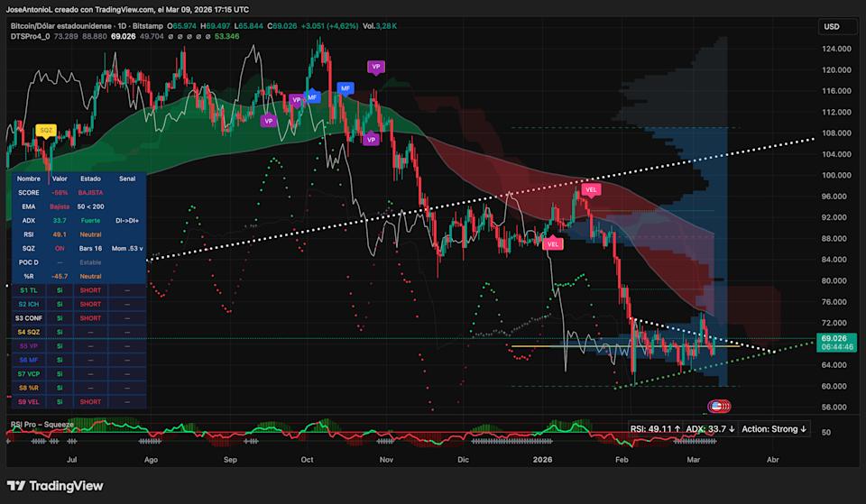Click the S3 CONF row label

coord(29,318)
